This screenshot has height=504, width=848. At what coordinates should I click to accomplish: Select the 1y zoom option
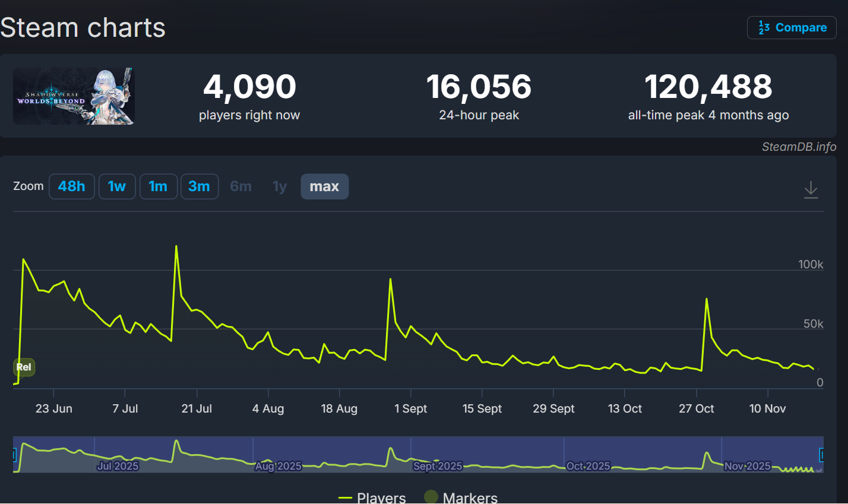[x=280, y=186]
